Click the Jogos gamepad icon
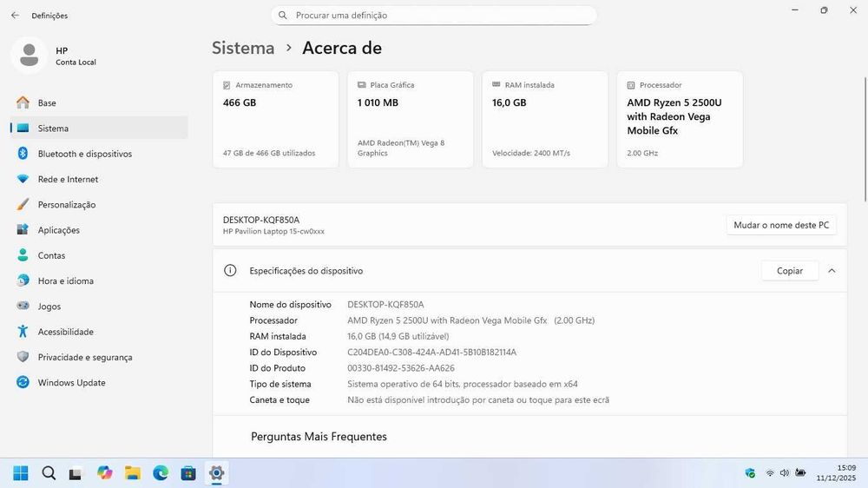Image resolution: width=868 pixels, height=488 pixels. tap(23, 305)
